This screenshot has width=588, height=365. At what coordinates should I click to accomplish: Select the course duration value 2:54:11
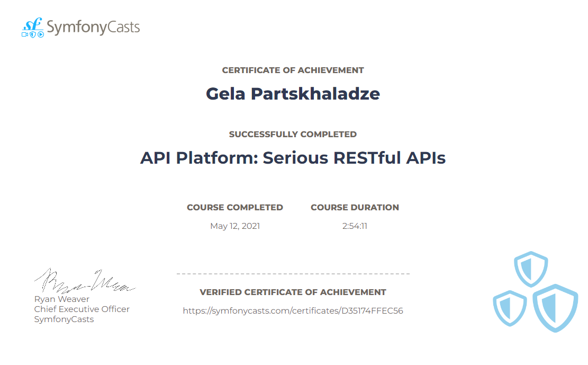[355, 226]
